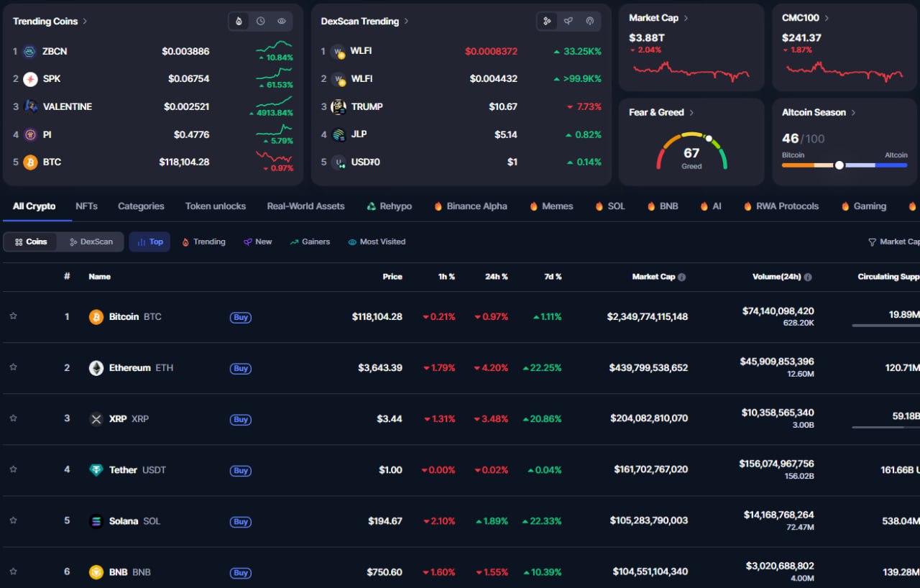Open the NFTs tab

pyautogui.click(x=86, y=206)
